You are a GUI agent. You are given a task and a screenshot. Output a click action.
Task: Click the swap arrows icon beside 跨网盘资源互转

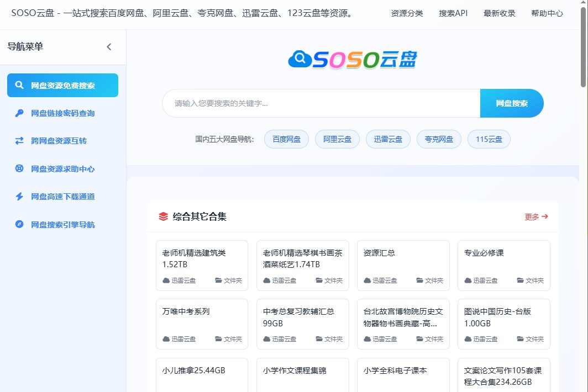pyautogui.click(x=19, y=141)
